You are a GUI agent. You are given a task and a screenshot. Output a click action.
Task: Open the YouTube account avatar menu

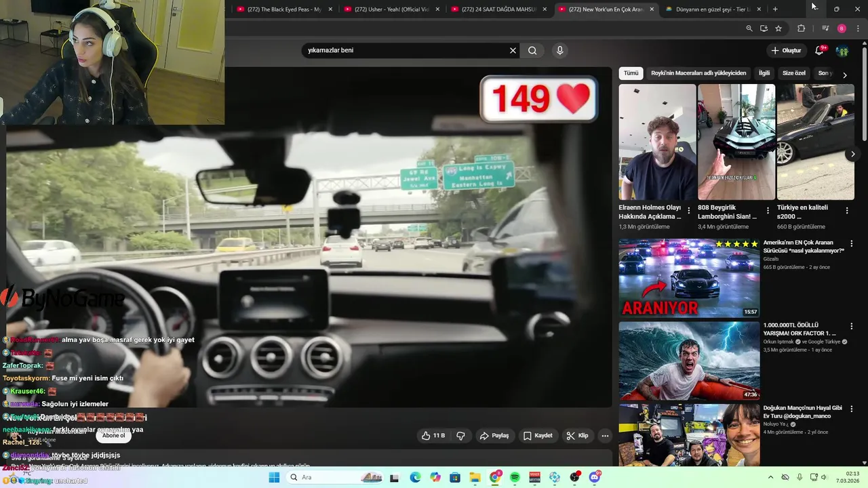pyautogui.click(x=842, y=51)
